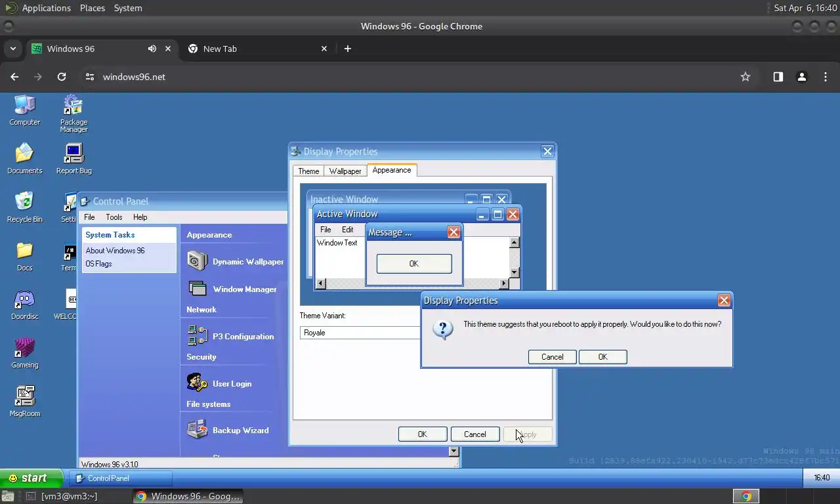This screenshot has height=504, width=840.
Task: Open the Help menu in Control Panel
Action: (x=140, y=217)
